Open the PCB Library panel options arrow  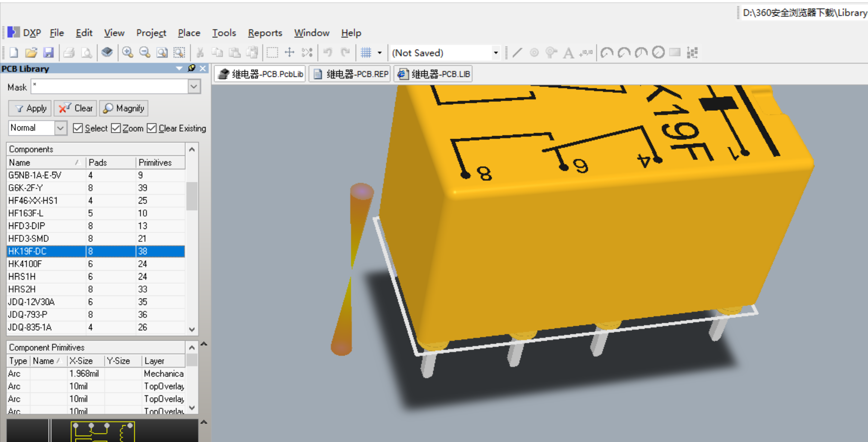coord(179,68)
